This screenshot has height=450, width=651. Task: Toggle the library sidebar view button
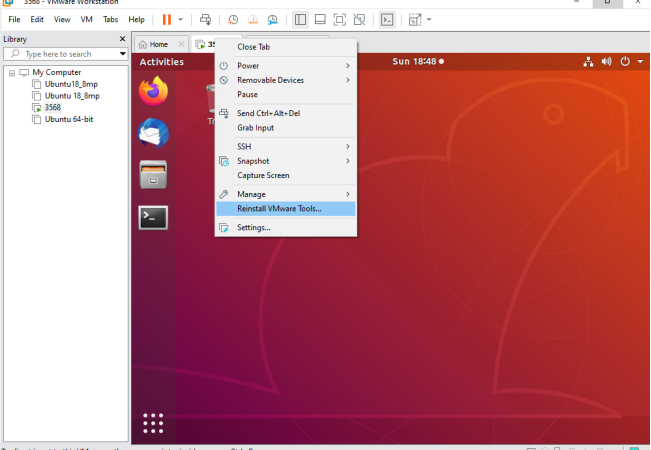pos(301,19)
